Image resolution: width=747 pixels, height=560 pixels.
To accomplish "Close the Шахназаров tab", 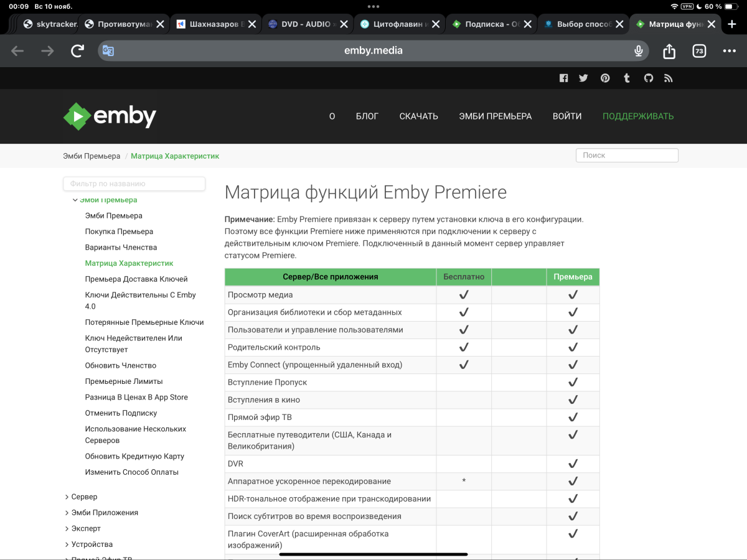I will [251, 24].
